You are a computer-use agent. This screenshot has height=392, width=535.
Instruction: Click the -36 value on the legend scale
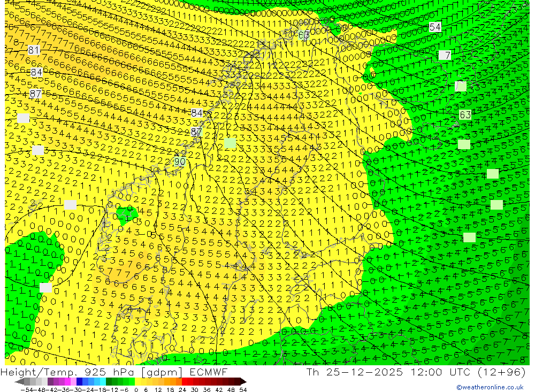64,390
